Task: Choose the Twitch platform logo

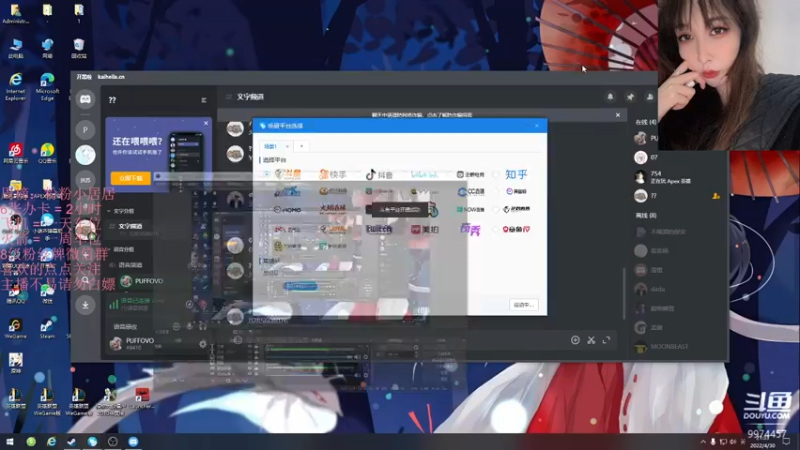Action: [x=379, y=230]
